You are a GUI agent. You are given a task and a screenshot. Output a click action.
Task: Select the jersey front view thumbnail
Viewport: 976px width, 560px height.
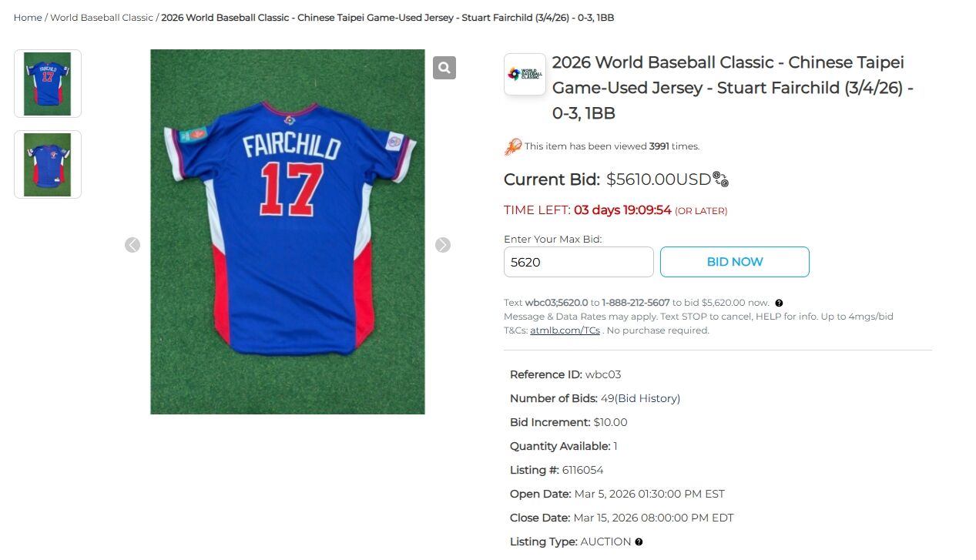(48, 165)
